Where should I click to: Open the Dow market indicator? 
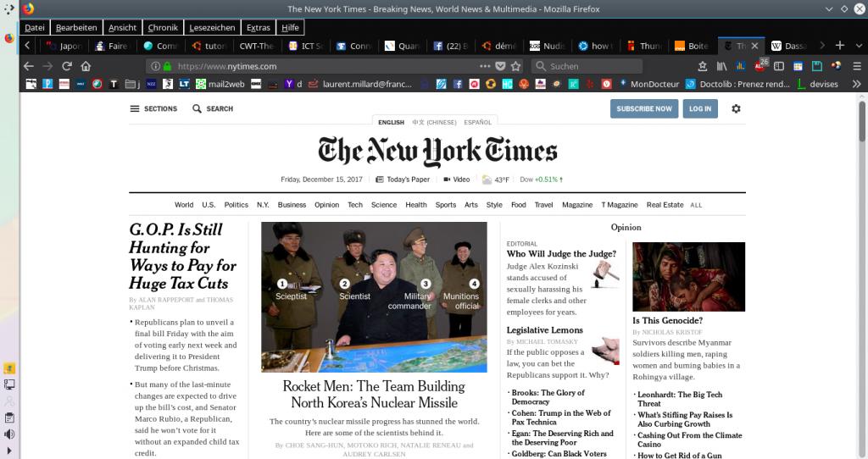click(542, 180)
